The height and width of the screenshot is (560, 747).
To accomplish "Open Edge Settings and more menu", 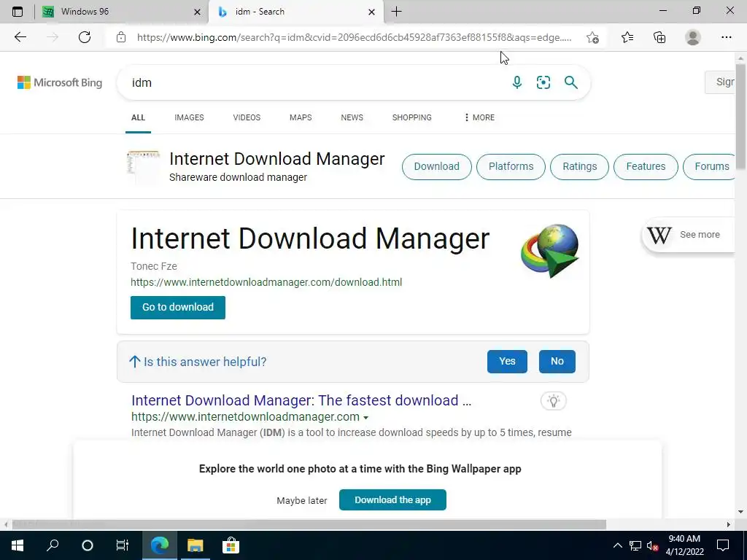I will click(726, 37).
